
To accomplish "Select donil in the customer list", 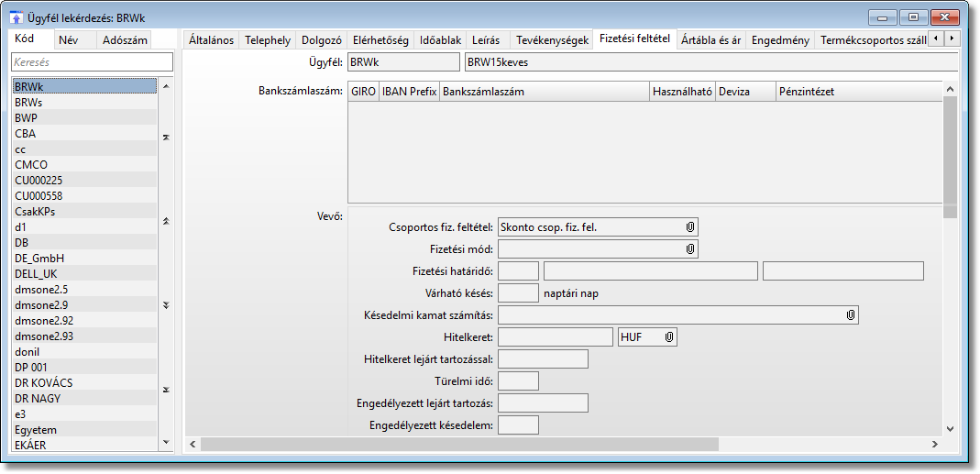I will pos(84,351).
